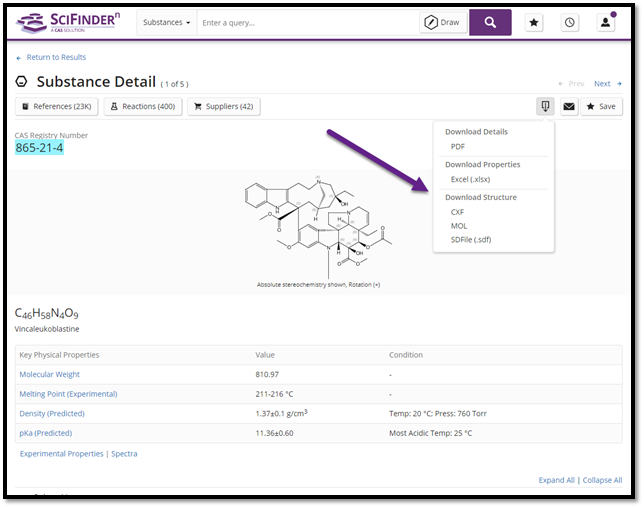Click the molecular formula C46H58N4O9

click(46, 314)
